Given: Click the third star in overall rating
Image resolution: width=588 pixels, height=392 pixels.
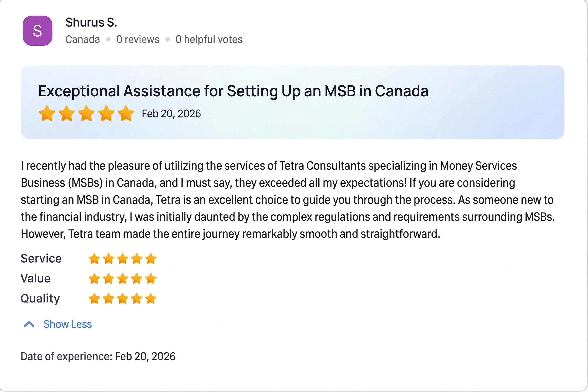Looking at the screenshot, I should point(87,114).
